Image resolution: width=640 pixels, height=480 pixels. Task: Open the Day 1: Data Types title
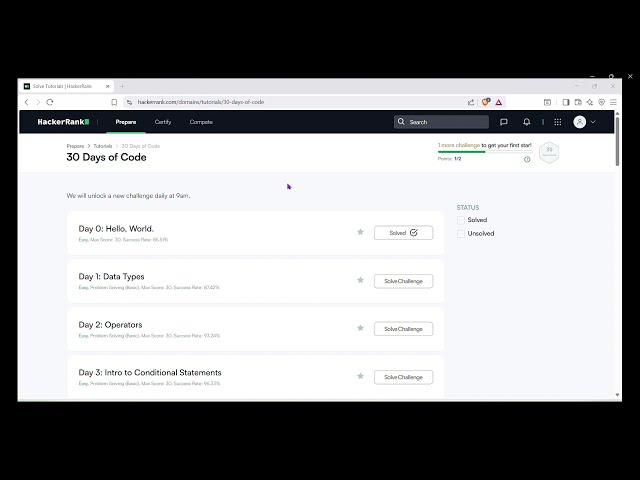(111, 277)
